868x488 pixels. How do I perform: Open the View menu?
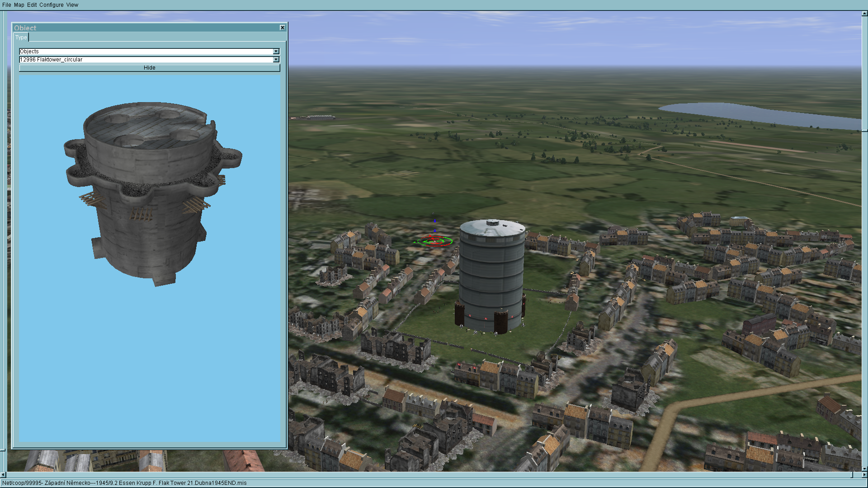click(x=72, y=5)
